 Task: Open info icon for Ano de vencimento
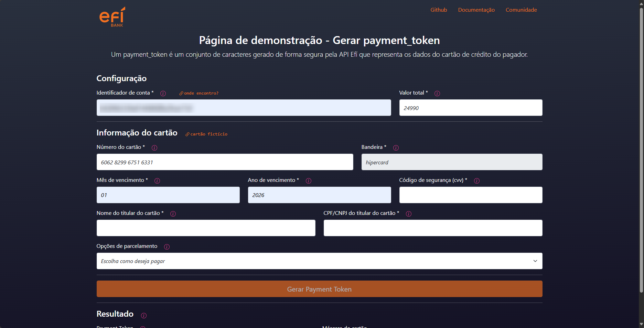(x=309, y=181)
